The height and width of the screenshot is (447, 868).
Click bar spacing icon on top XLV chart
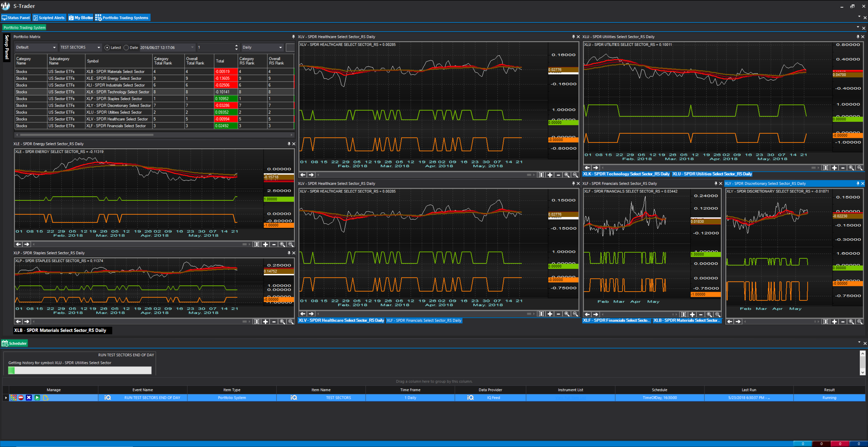(541, 175)
